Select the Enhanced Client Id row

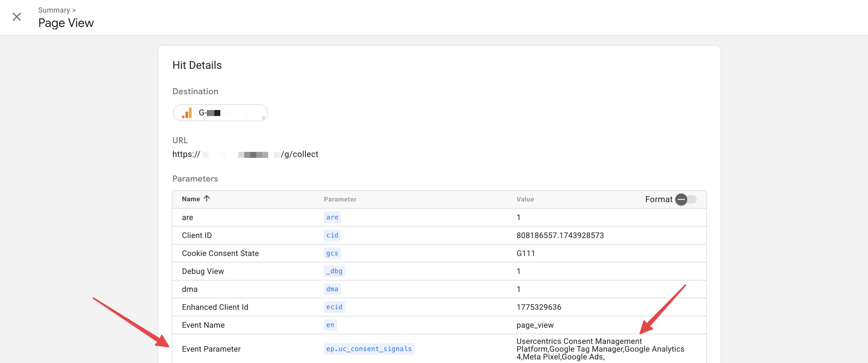click(439, 307)
